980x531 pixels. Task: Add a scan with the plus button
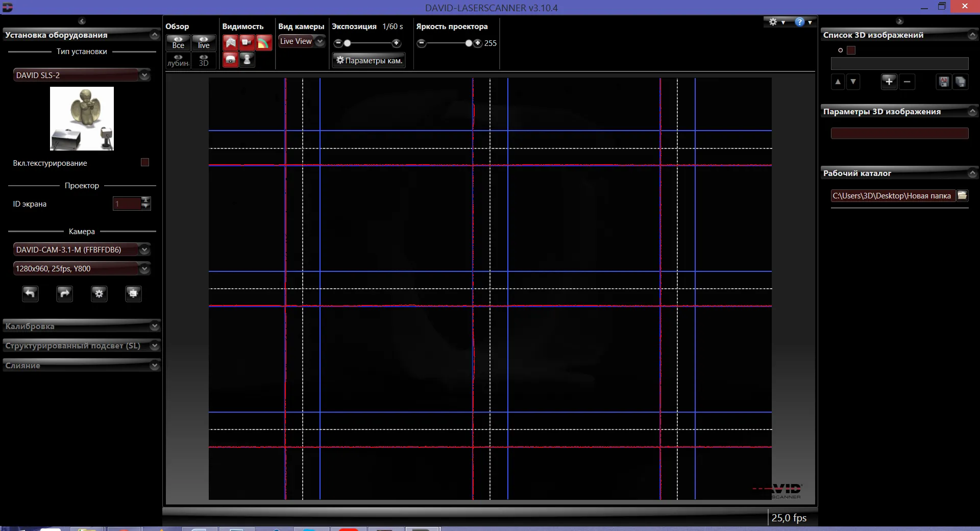coord(889,82)
